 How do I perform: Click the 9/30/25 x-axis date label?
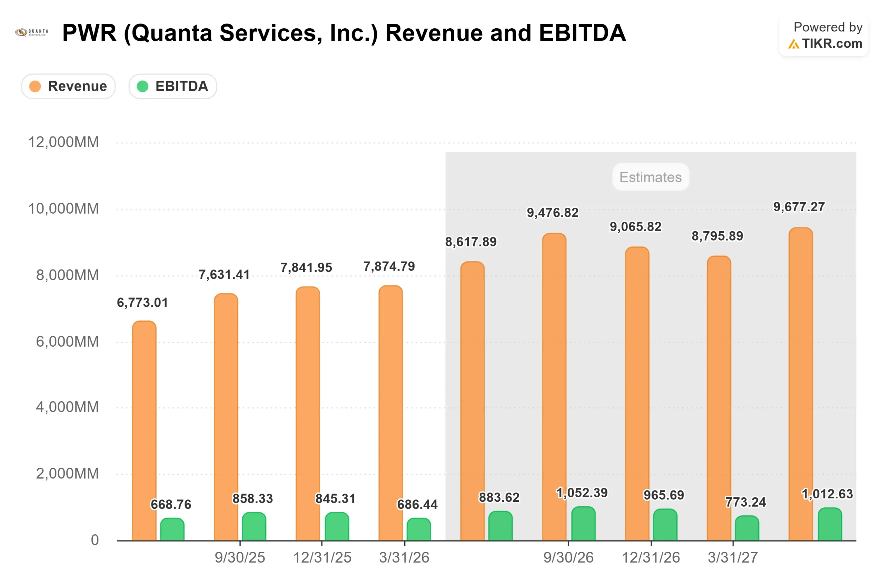tap(240, 558)
